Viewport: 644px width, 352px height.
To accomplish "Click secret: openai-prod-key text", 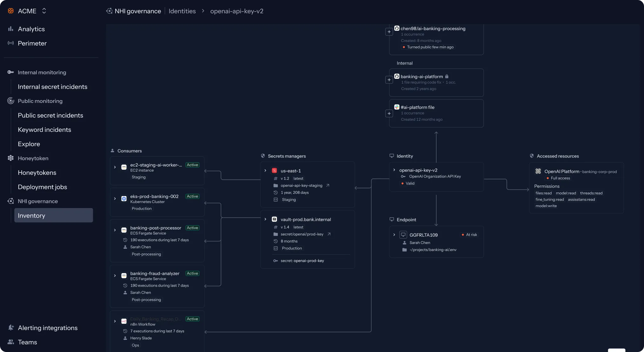I will 302,261.
